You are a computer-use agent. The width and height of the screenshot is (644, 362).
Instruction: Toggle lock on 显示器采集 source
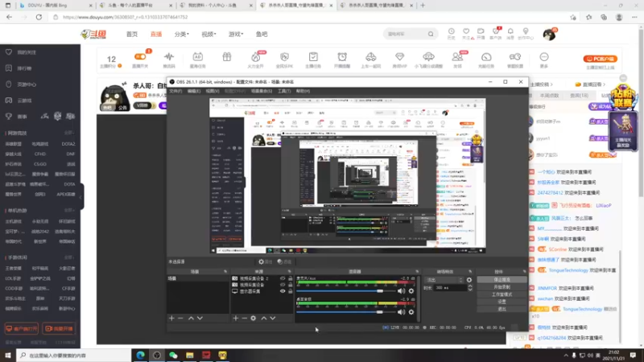[291, 291]
